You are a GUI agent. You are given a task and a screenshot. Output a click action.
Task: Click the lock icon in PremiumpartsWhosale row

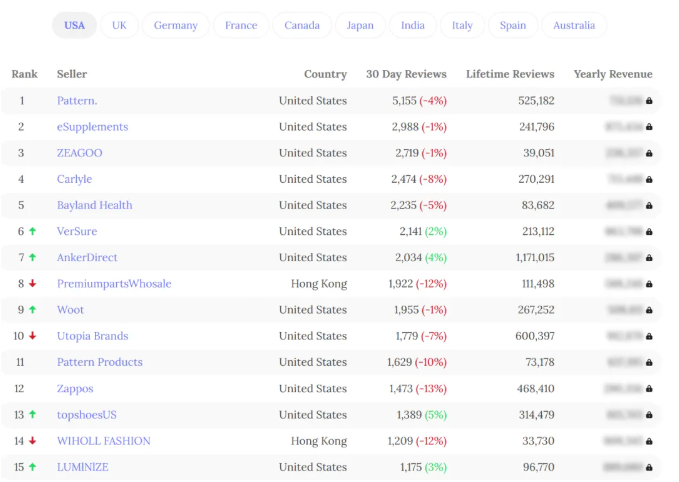pyautogui.click(x=649, y=284)
